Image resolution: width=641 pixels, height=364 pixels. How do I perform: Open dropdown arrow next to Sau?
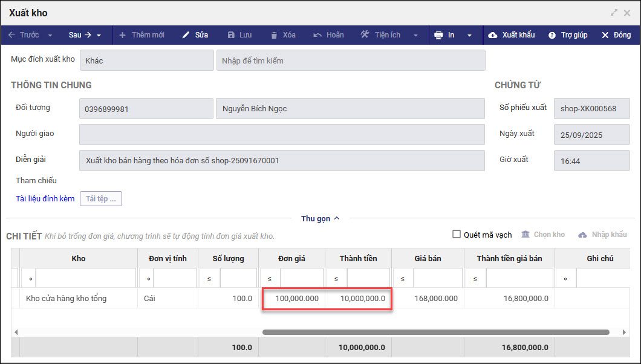[99, 35]
